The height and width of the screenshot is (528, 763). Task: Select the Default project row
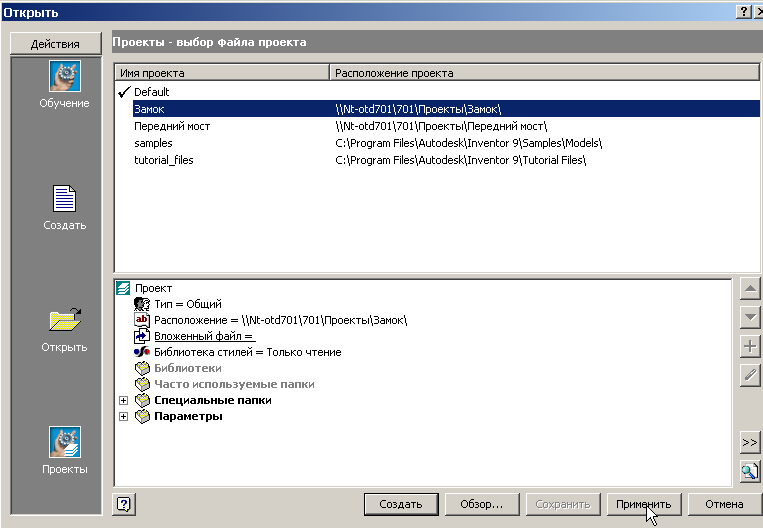pos(436,91)
